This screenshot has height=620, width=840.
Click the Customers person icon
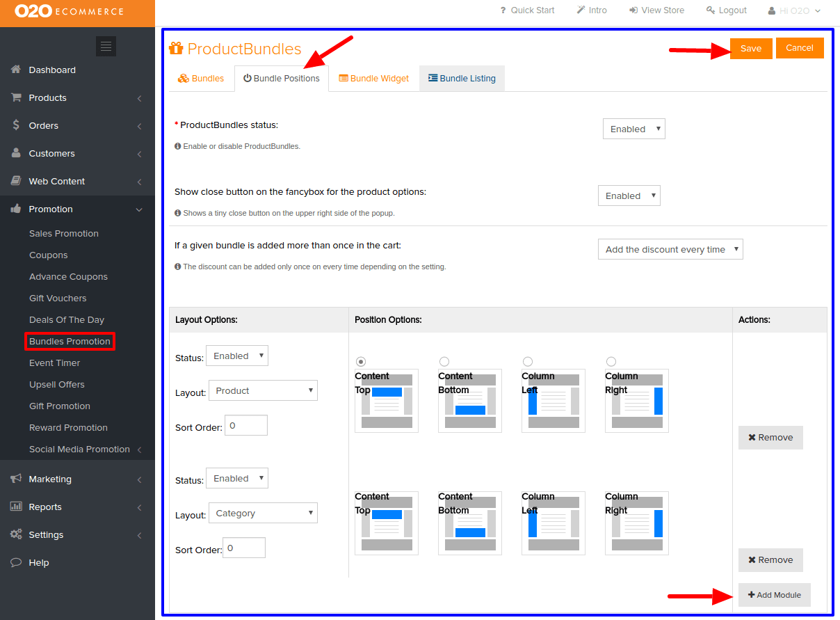[15, 153]
